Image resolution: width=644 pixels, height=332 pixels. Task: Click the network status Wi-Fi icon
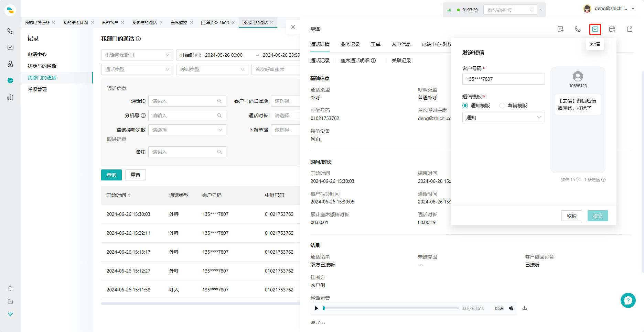click(10, 314)
